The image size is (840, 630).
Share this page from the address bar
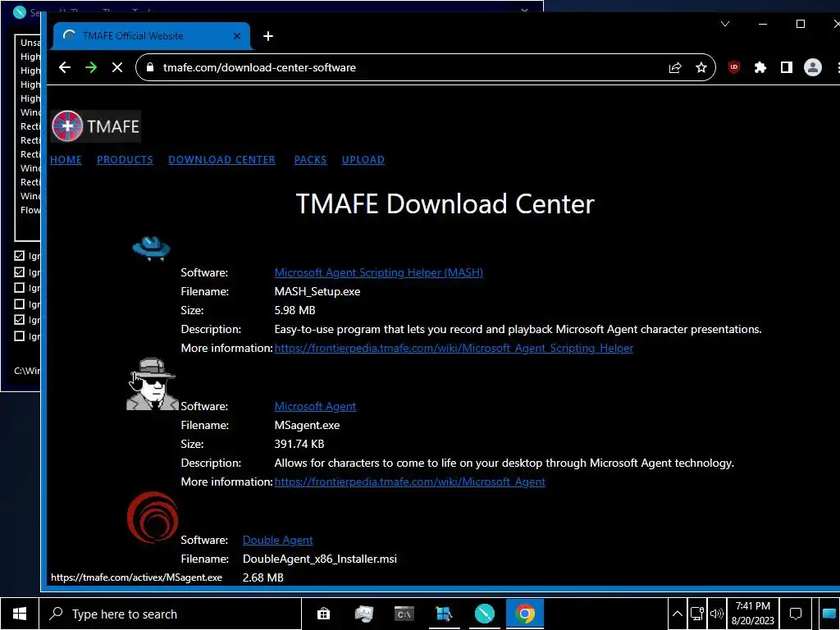675,67
